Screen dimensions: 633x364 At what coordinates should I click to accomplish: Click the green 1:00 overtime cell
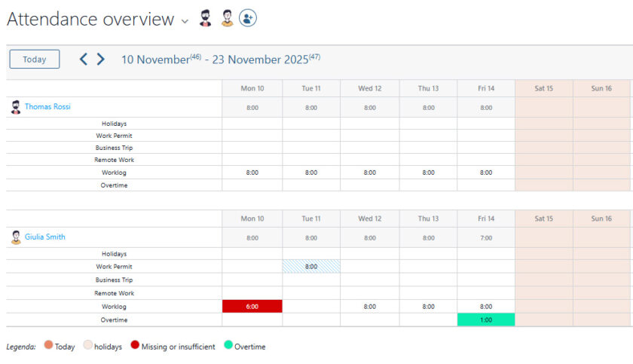pos(486,320)
